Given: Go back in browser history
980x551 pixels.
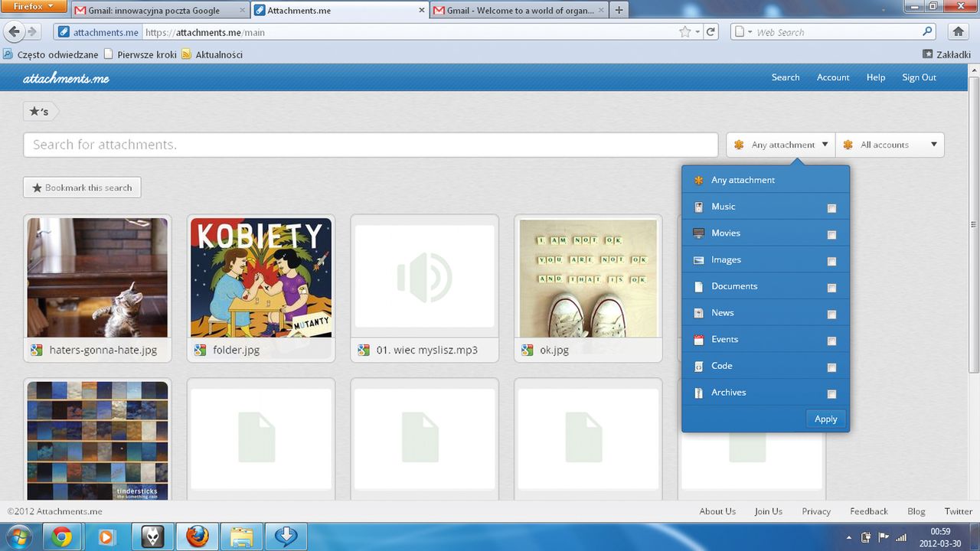Looking at the screenshot, I should [13, 32].
